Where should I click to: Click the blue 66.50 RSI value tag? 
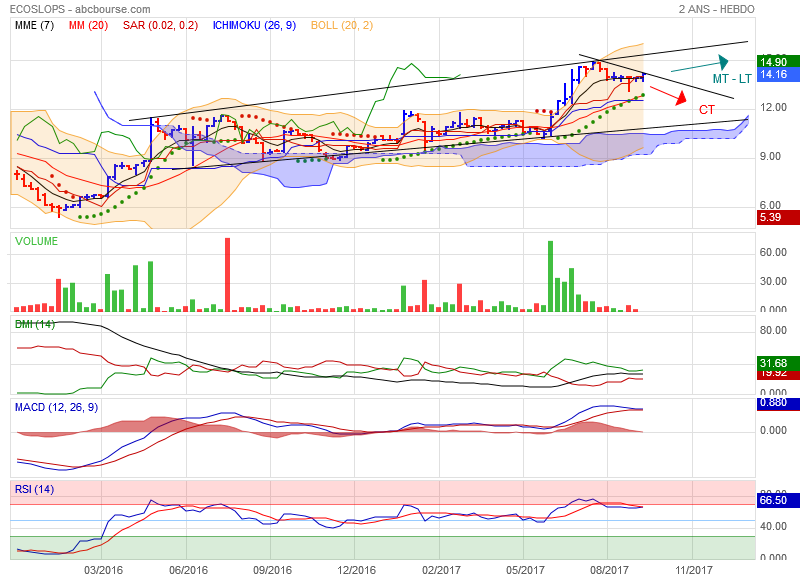pyautogui.click(x=778, y=500)
